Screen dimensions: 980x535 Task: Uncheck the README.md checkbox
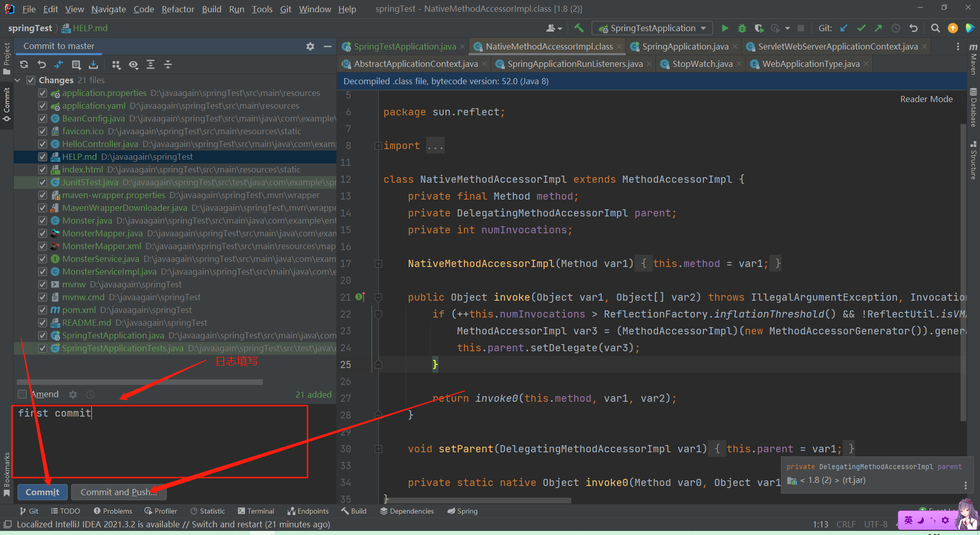pos(43,323)
